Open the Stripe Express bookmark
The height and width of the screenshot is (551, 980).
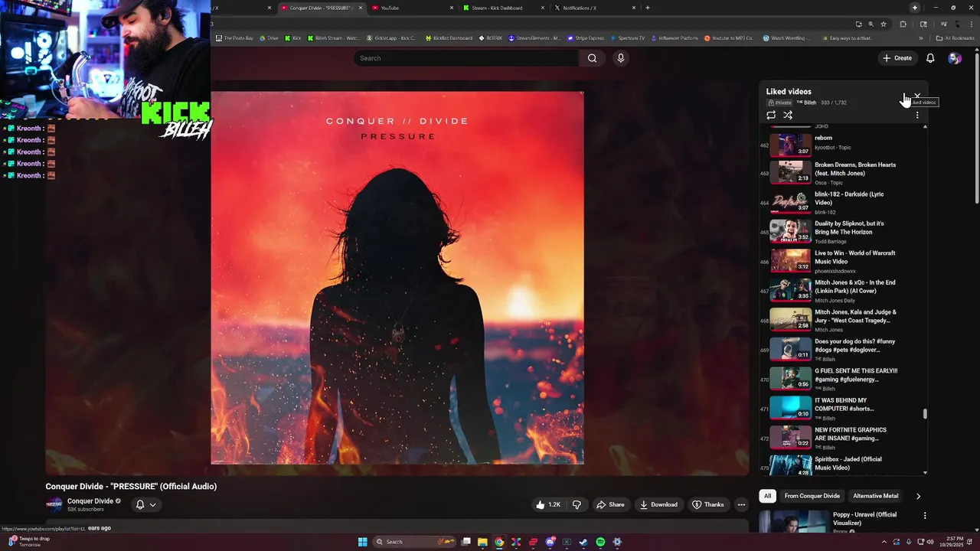coord(585,37)
